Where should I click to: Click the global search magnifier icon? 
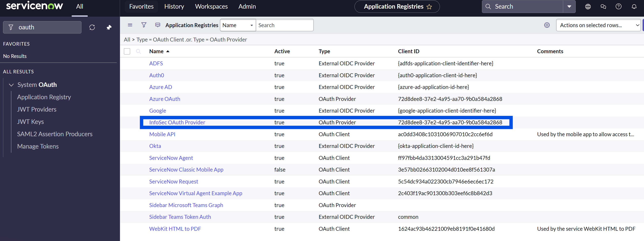tap(488, 7)
